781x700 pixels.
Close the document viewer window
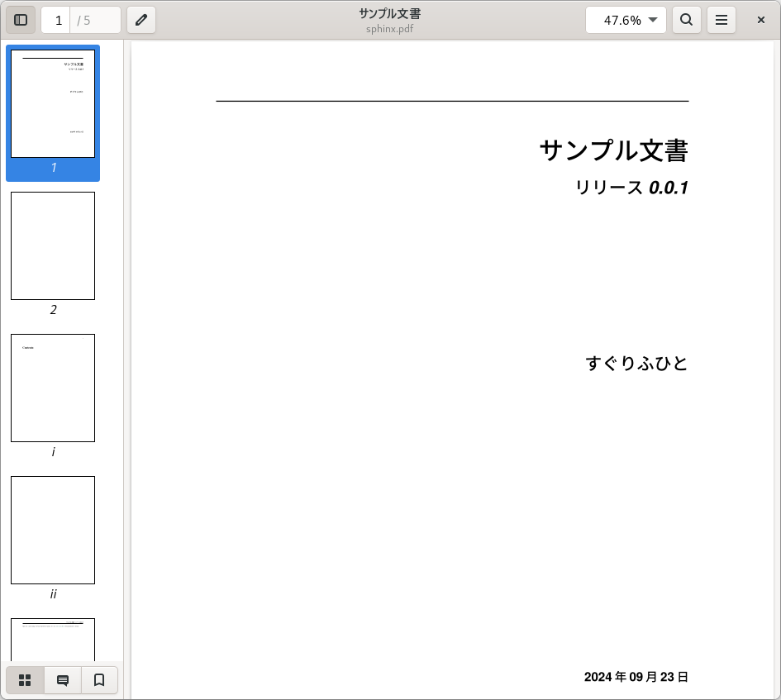(x=760, y=20)
